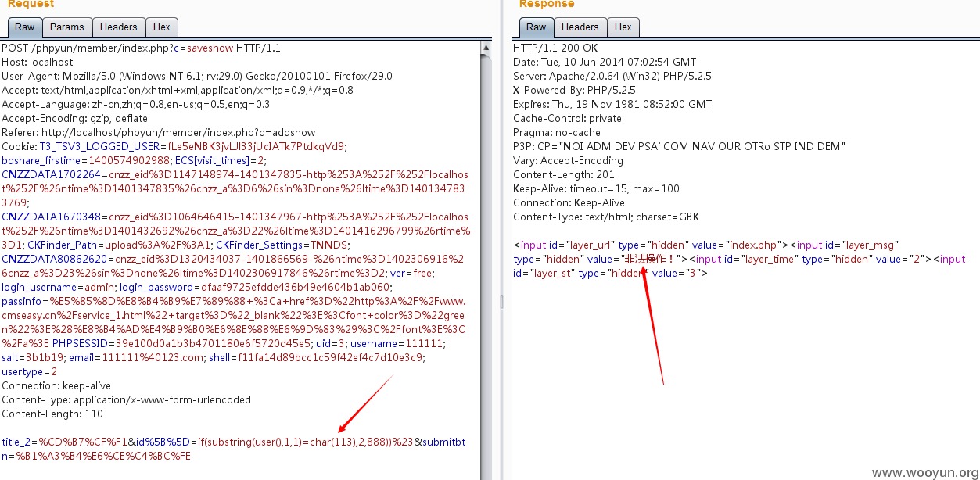Switch to the Response Hex tab
Image resolution: width=980 pixels, height=480 pixels.
[x=623, y=27]
